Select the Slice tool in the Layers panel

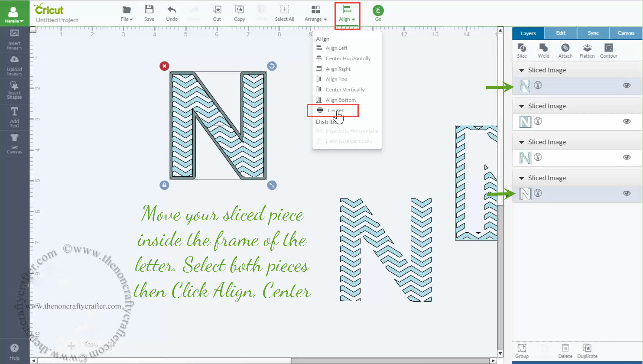tap(522, 50)
